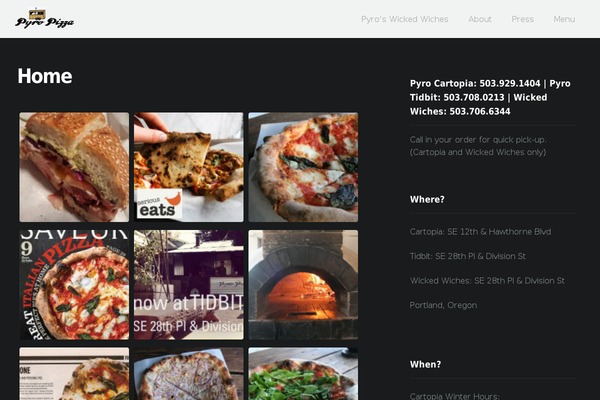600x400 pixels.
Task: Click the Pyro Pizza logo
Action: tap(45, 18)
